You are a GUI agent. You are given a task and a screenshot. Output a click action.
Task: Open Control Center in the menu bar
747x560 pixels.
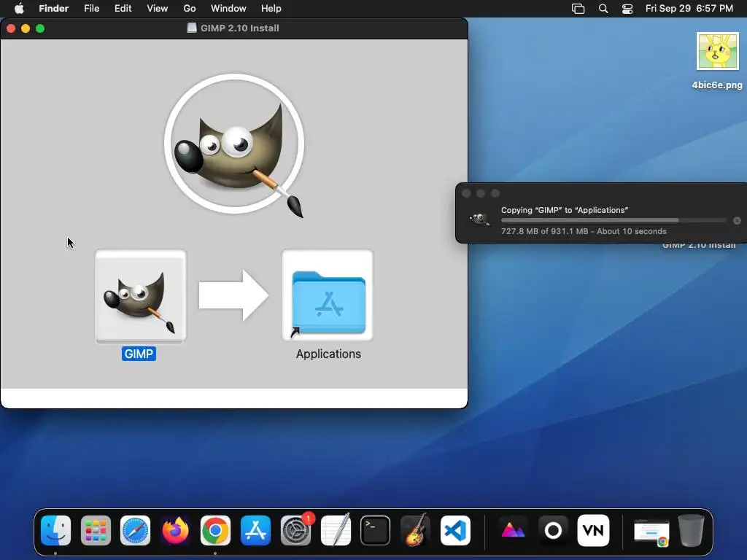point(627,9)
